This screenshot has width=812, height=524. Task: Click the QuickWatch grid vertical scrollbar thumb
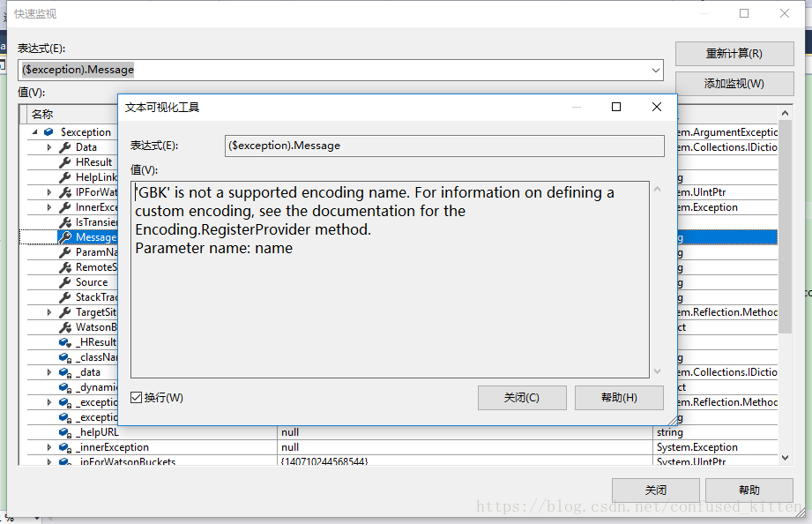785,227
